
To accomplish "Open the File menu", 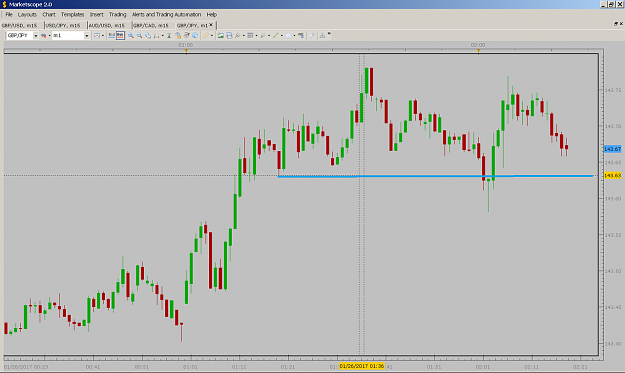I will click(x=9, y=14).
